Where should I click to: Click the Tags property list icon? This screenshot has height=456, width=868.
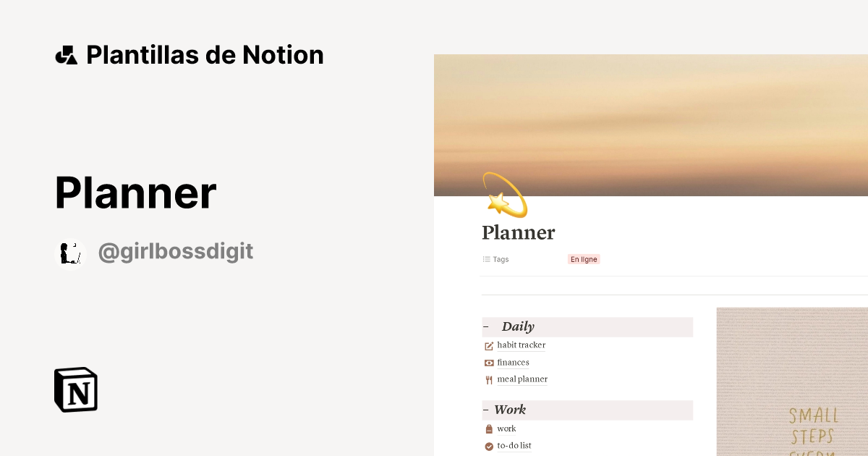coord(486,259)
